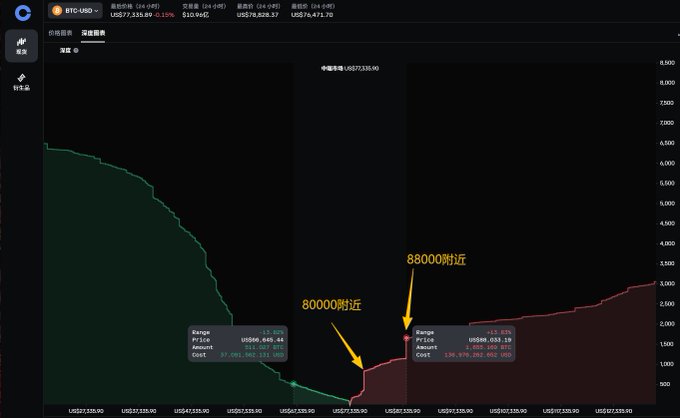Click bid tooltip price US$66,645.44

262,340
